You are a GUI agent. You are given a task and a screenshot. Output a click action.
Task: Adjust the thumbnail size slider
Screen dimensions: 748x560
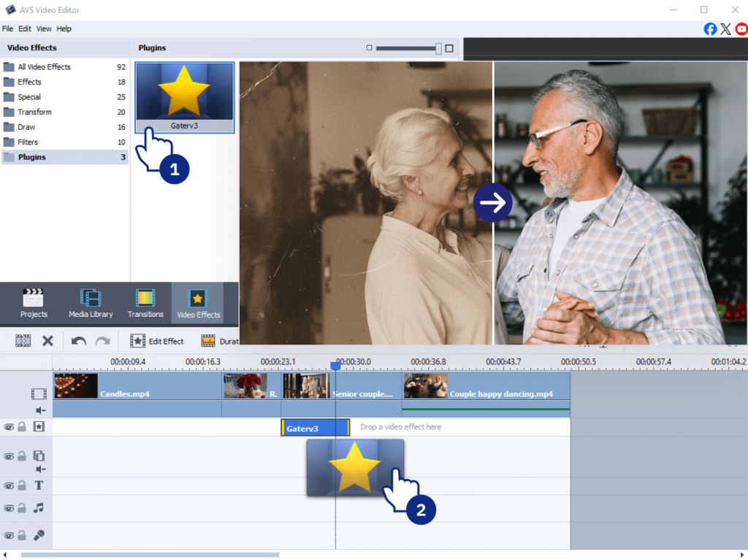click(438, 48)
